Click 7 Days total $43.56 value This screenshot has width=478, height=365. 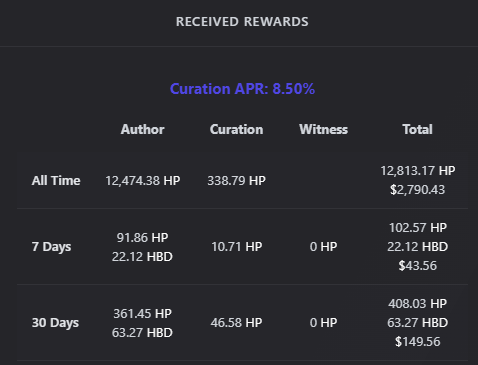coord(417,266)
